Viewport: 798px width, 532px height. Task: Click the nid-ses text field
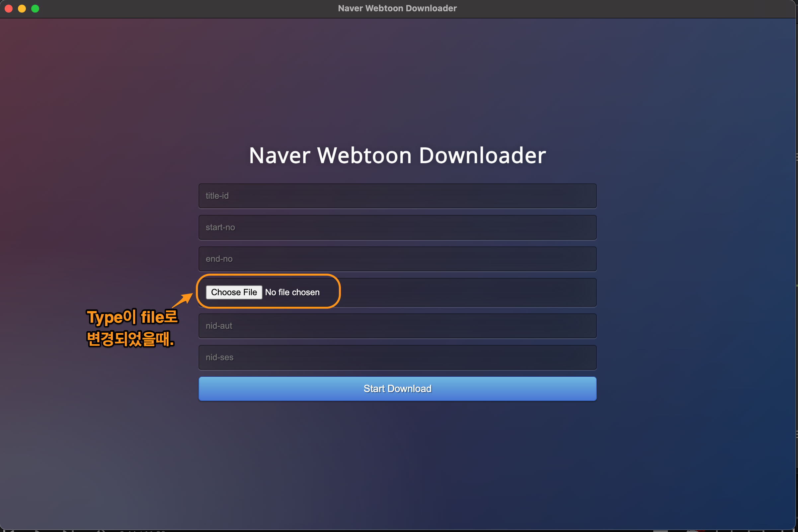pyautogui.click(x=397, y=357)
